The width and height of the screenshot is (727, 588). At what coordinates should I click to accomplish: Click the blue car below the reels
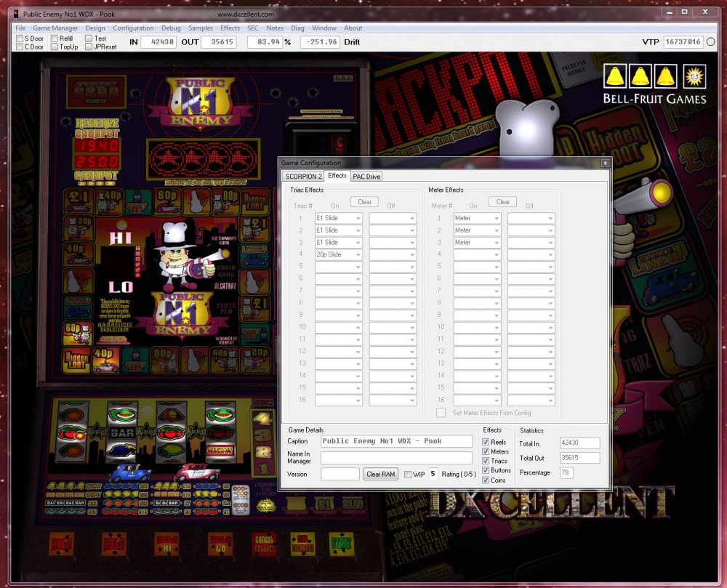130,472
